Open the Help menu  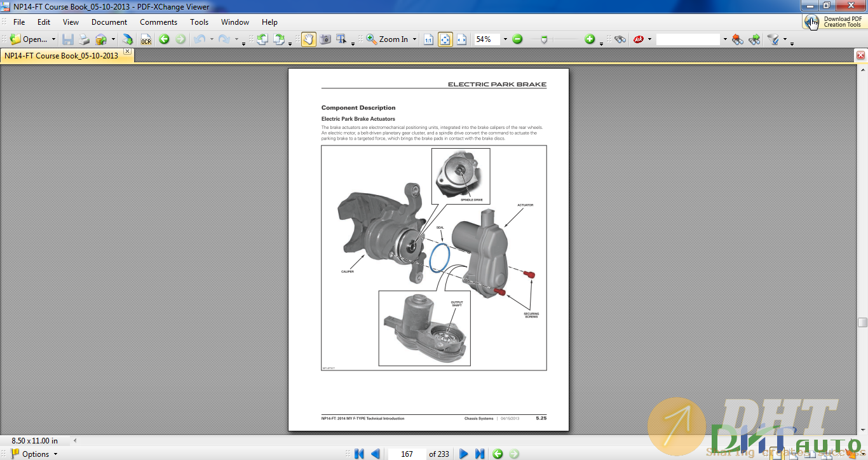pos(270,22)
